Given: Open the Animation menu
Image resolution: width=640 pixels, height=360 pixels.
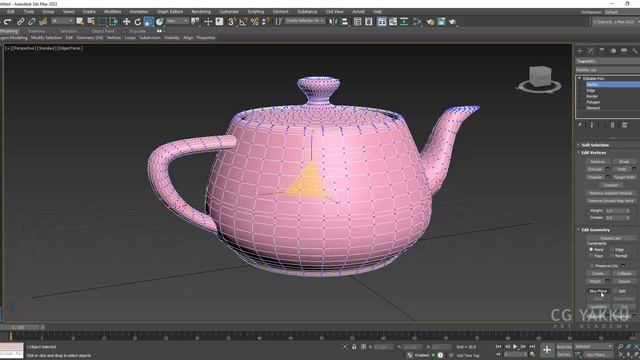Looking at the screenshot, I should 139,12.
